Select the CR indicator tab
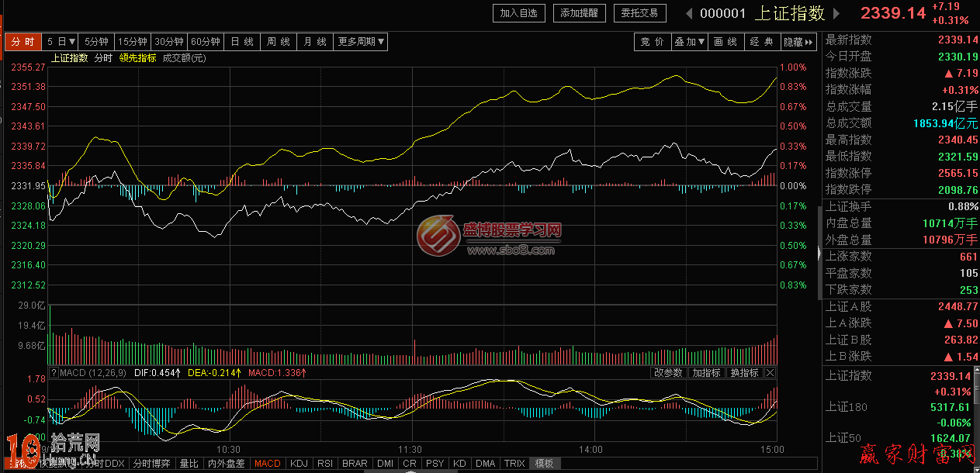Viewport: 980px width, 473px height. 409,464
